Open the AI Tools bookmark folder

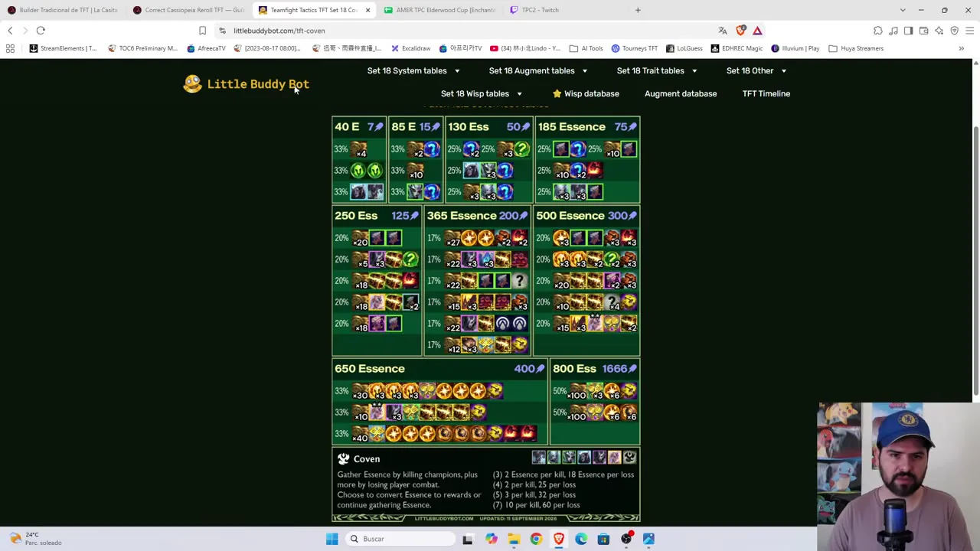coord(586,48)
